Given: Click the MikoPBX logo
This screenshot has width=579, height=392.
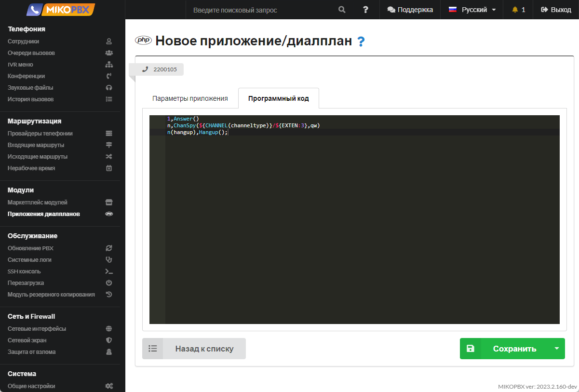Looking at the screenshot, I should [61, 10].
